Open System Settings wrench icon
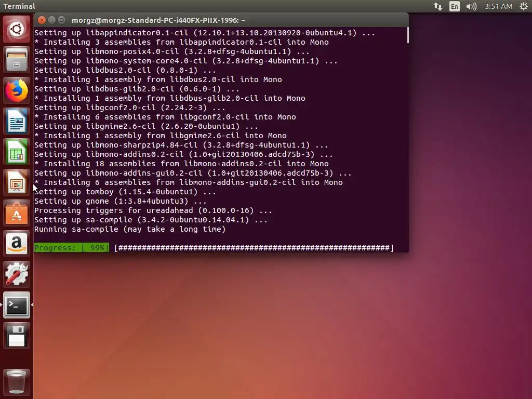 [16, 274]
